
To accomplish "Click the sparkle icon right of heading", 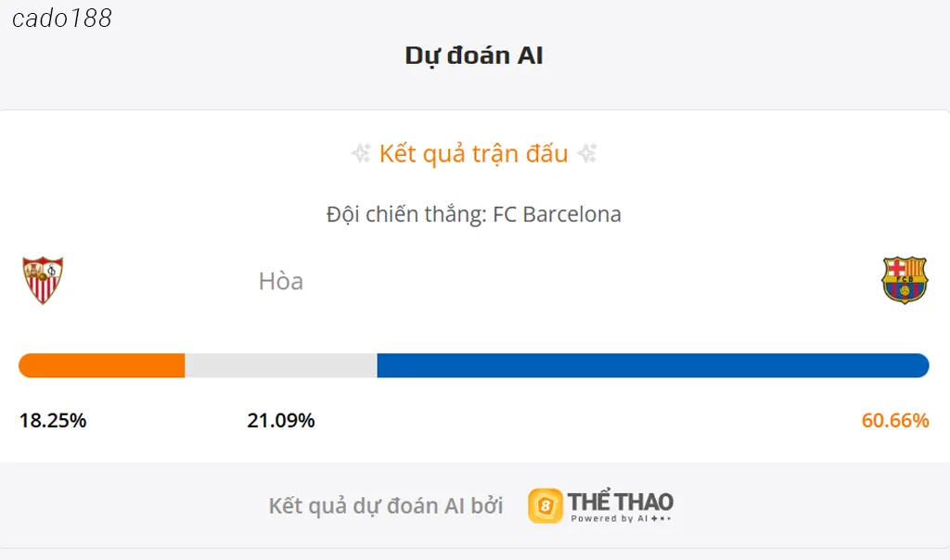I will tap(587, 154).
